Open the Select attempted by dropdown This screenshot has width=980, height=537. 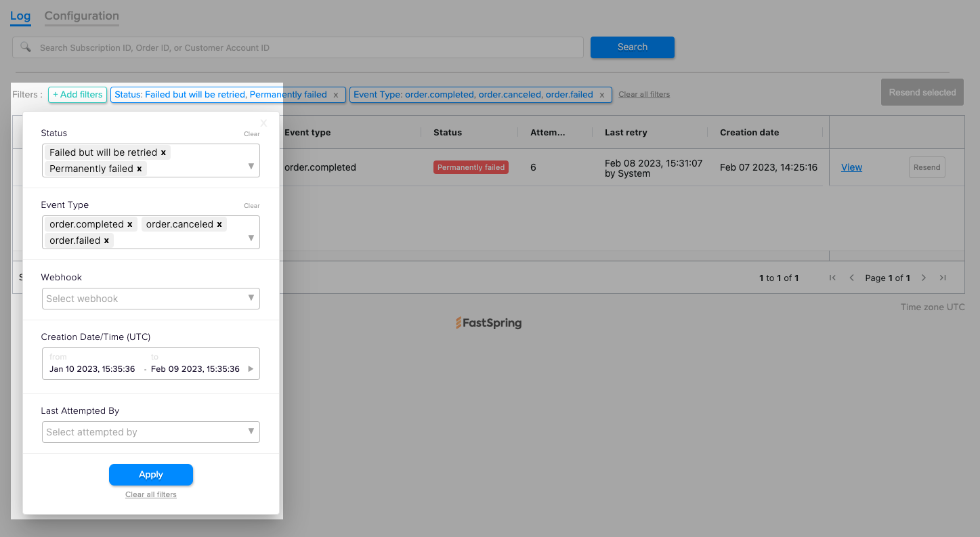(151, 432)
